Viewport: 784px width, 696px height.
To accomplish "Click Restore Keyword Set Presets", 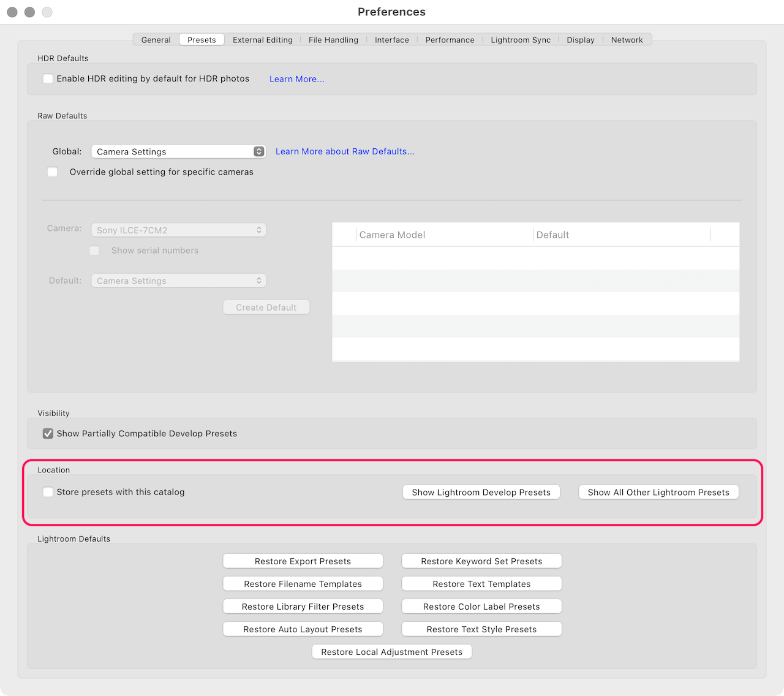I will (481, 561).
